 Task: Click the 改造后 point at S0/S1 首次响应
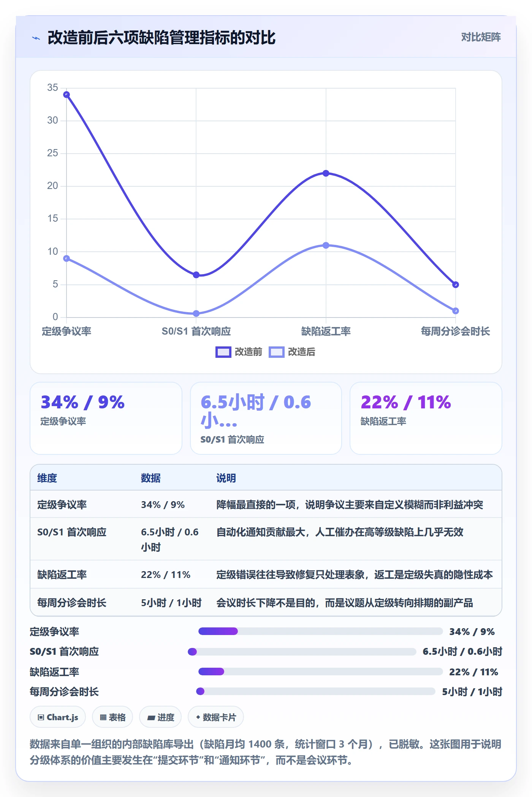click(x=196, y=314)
